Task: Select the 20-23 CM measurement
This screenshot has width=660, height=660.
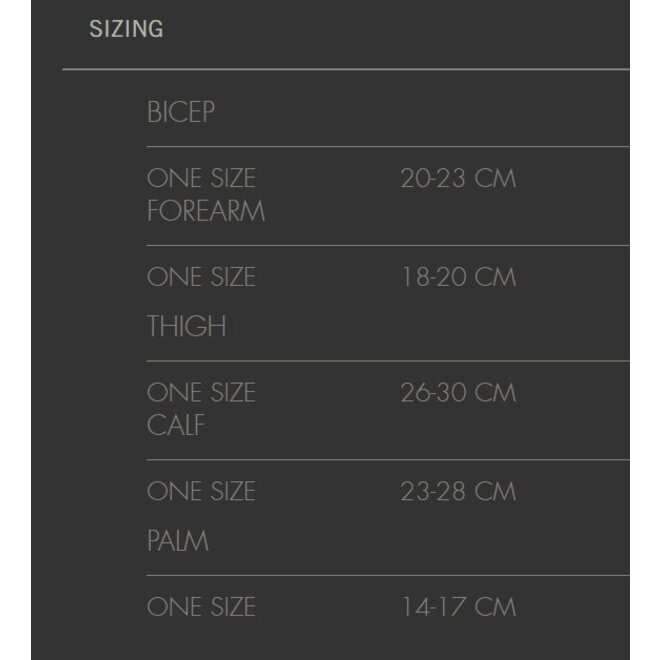Action: 458,179
